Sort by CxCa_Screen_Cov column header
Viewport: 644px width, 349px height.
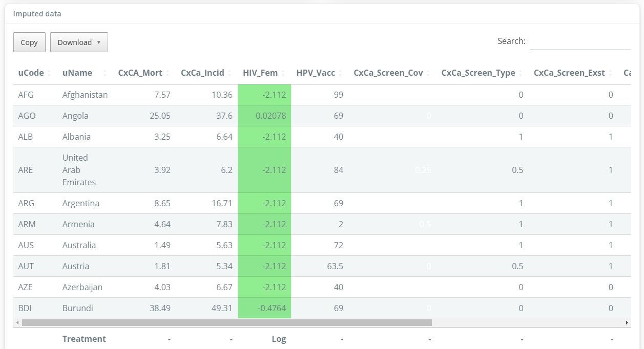click(388, 73)
